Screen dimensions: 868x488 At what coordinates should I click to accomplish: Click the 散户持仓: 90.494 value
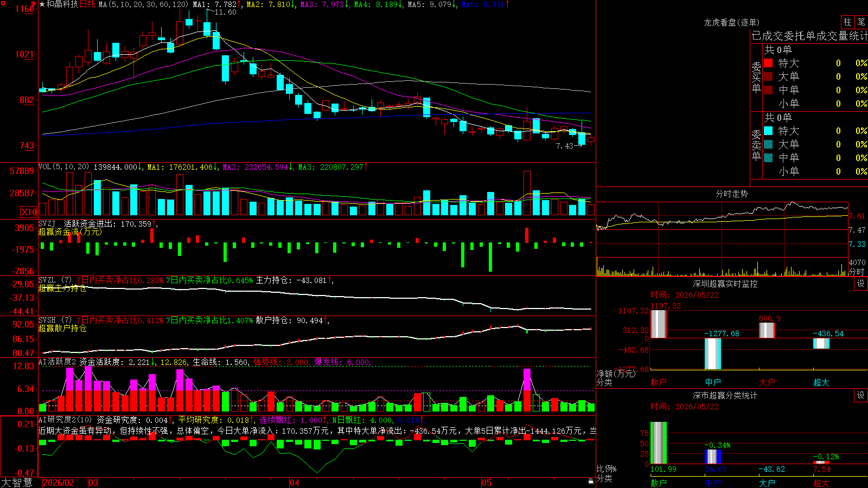pyautogui.click(x=290, y=320)
